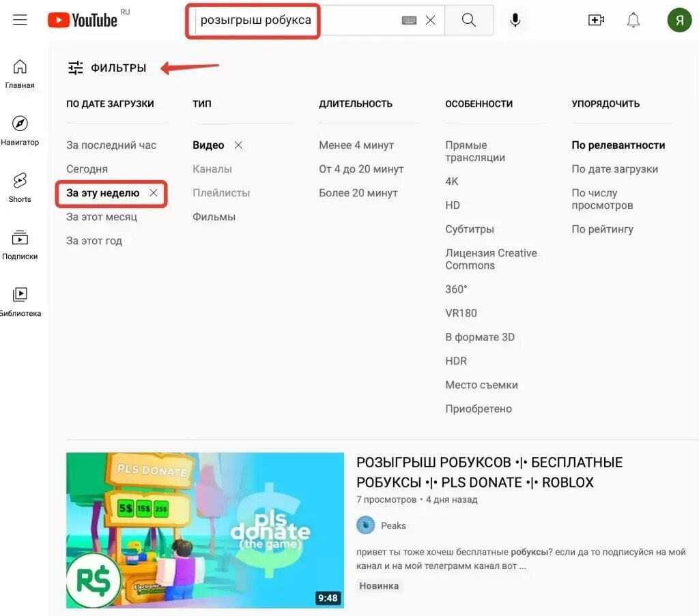Open the Peaks channel link
The width and height of the screenshot is (699, 616).
(x=393, y=525)
